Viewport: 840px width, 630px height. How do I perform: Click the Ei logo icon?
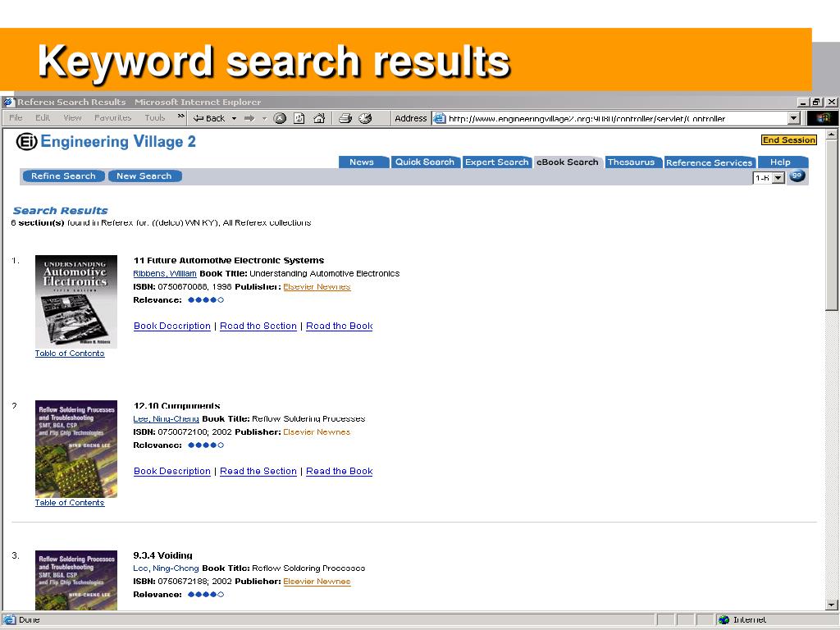coord(26,141)
